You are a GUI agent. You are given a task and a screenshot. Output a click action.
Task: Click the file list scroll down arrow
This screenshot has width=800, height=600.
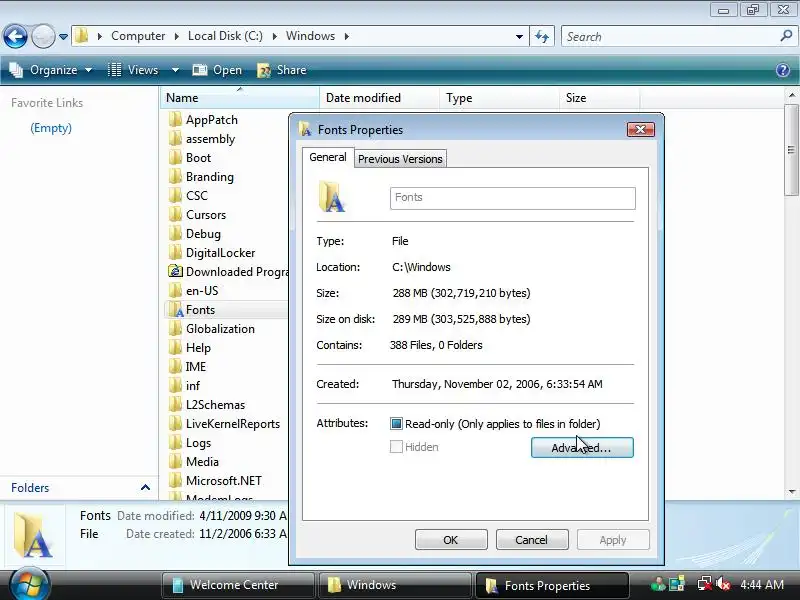coord(791,492)
